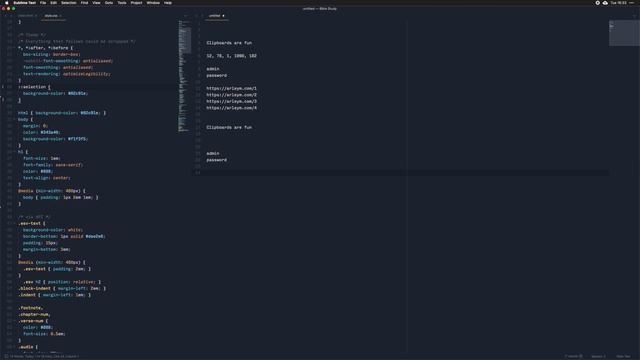Open the Help menu

pyautogui.click(x=168, y=2)
